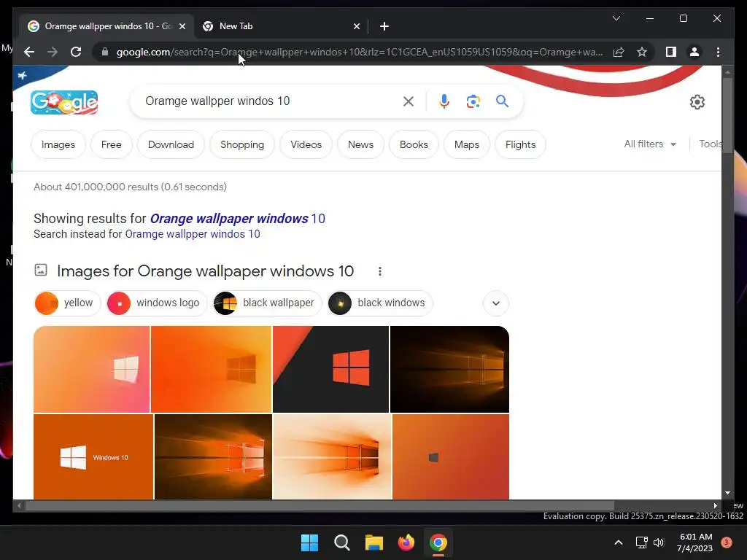
Task: View site information via padlock icon
Action: click(105, 52)
